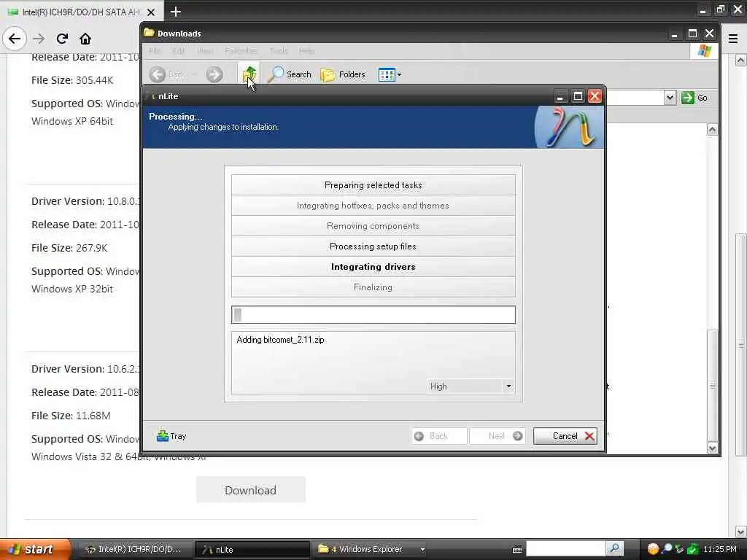747x560 pixels.
Task: Open the View menu in Downloads window
Action: coord(205,50)
